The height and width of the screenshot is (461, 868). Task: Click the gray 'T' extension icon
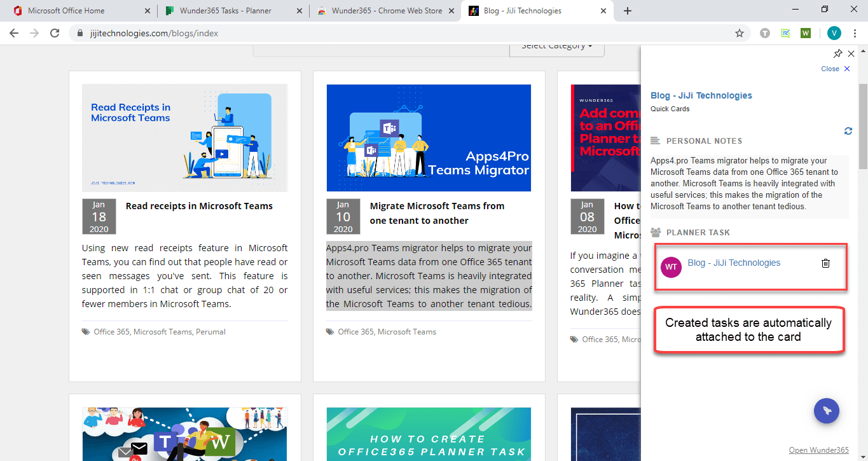click(765, 33)
